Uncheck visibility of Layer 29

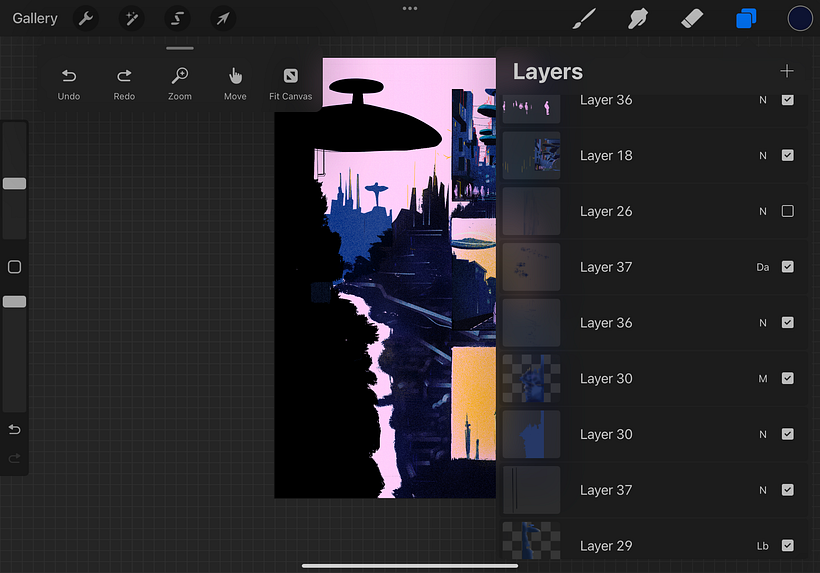coord(788,546)
